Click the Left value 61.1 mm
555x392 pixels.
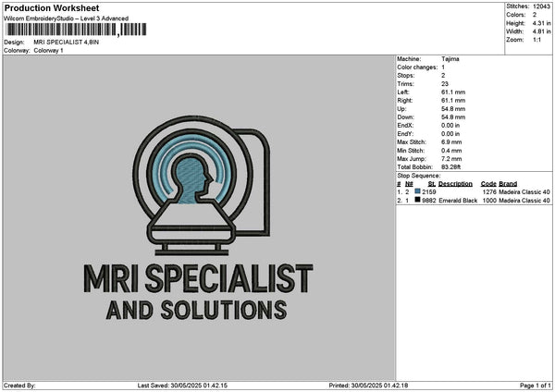tap(453, 92)
